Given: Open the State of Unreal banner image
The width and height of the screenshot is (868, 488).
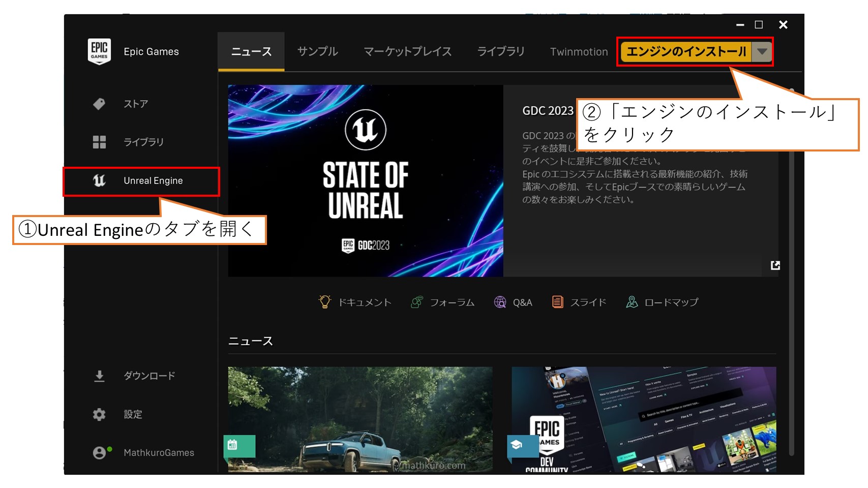Looking at the screenshot, I should 366,181.
